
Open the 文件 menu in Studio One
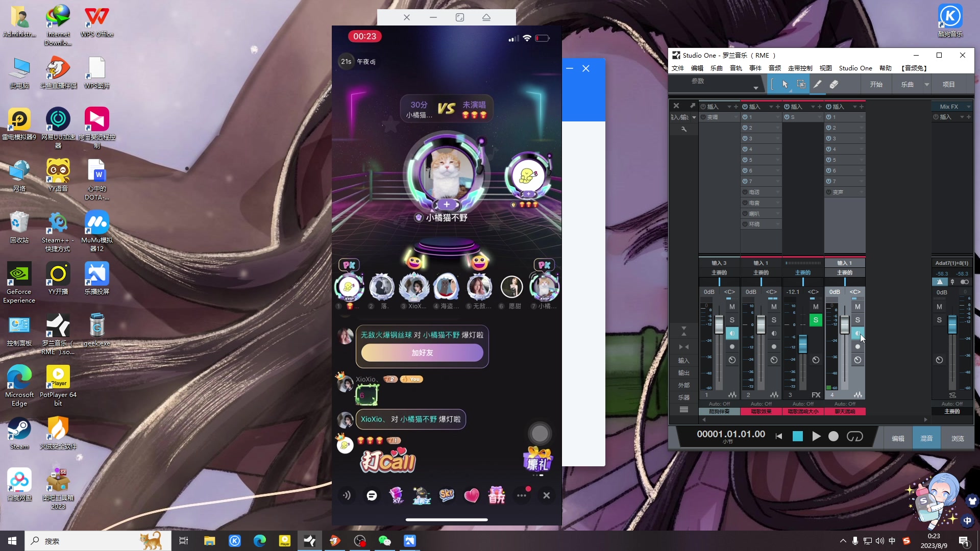(x=678, y=68)
